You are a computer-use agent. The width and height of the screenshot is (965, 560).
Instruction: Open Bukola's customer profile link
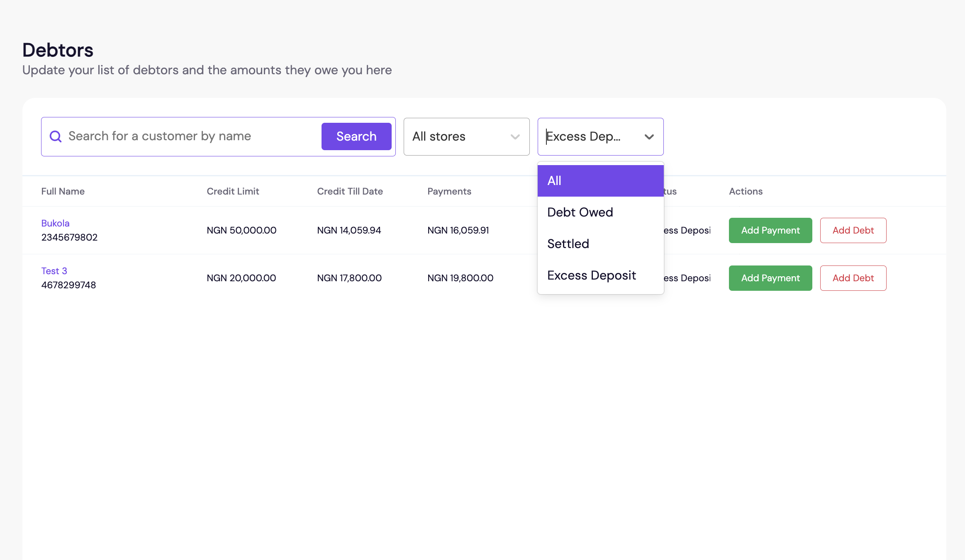[55, 223]
